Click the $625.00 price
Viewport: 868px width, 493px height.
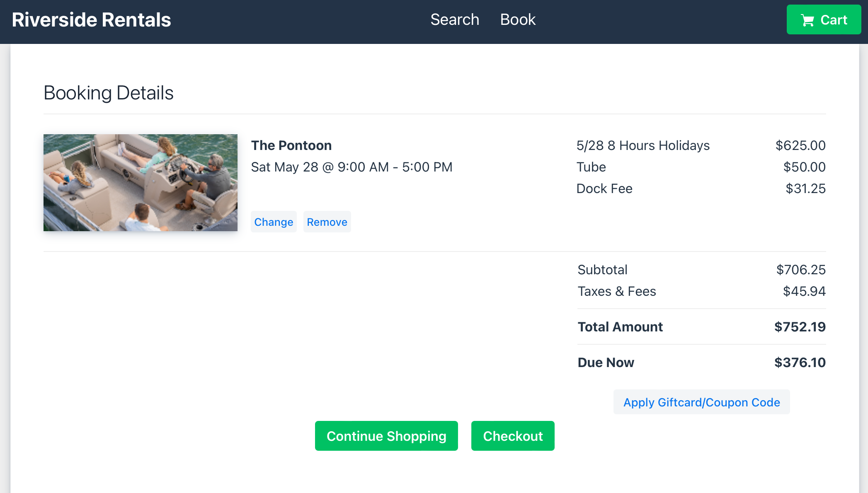[801, 145]
